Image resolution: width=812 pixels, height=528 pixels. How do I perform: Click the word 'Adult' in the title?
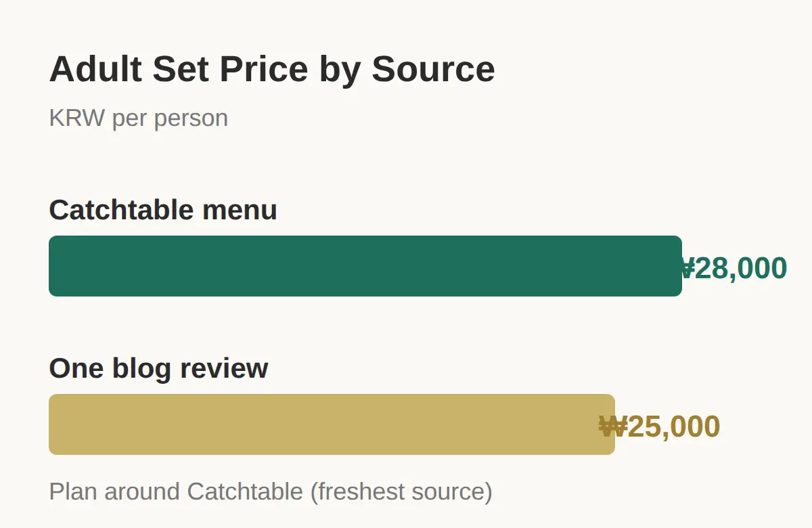click(x=96, y=69)
